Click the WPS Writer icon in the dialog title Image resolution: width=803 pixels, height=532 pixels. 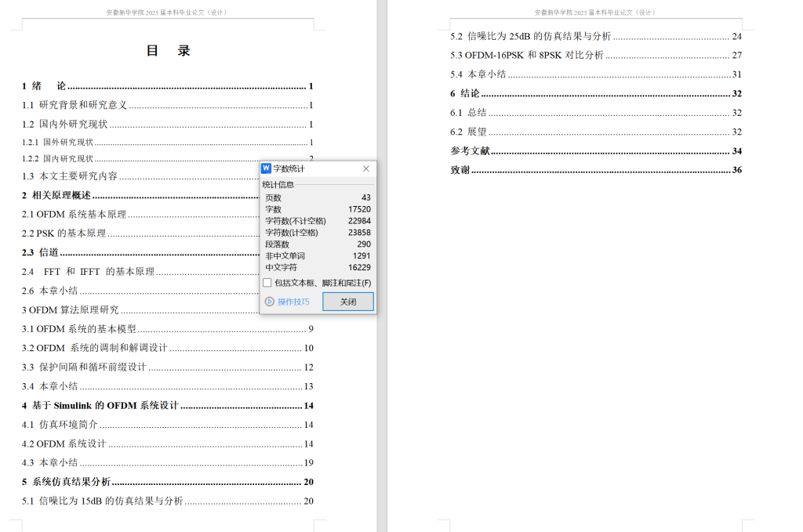pos(267,168)
